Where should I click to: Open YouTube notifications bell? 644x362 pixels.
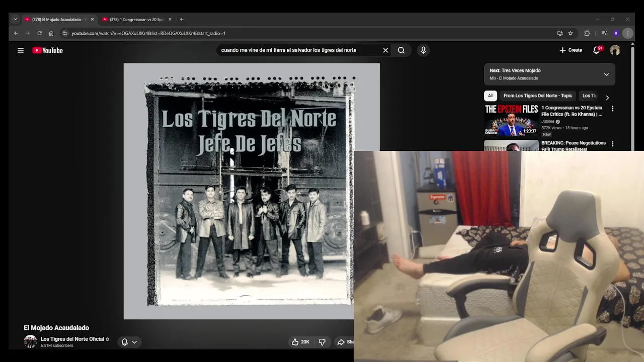coord(597,50)
